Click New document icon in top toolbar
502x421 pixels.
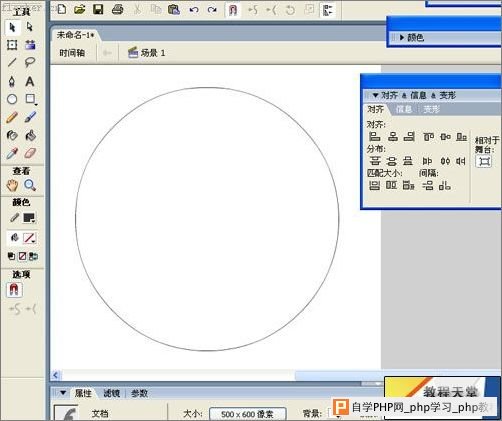pyautogui.click(x=62, y=9)
